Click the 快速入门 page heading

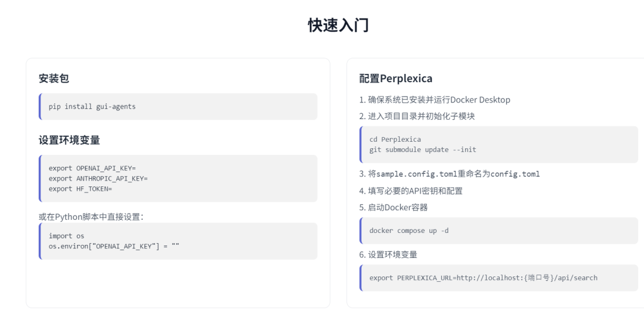[x=339, y=26]
